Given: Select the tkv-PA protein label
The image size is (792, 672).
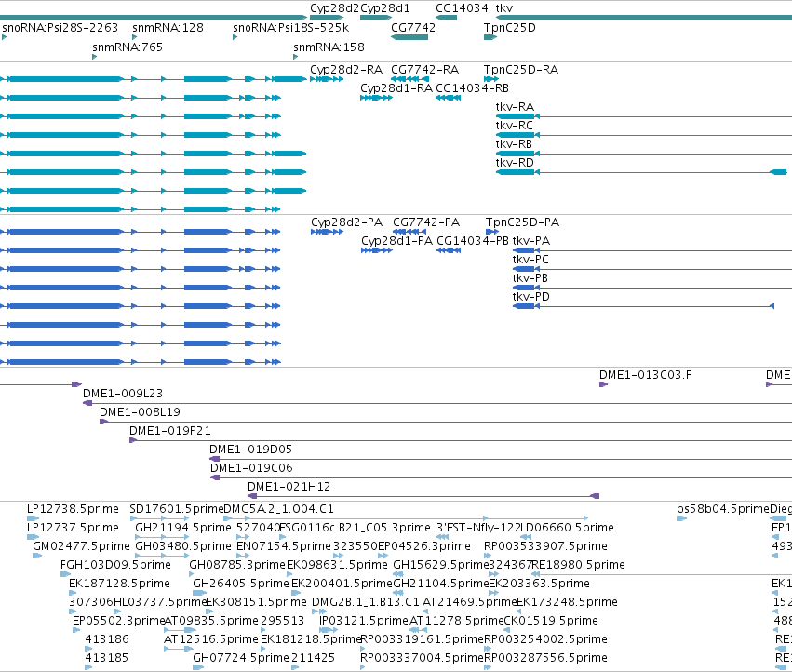Looking at the screenshot, I should pos(530,241).
